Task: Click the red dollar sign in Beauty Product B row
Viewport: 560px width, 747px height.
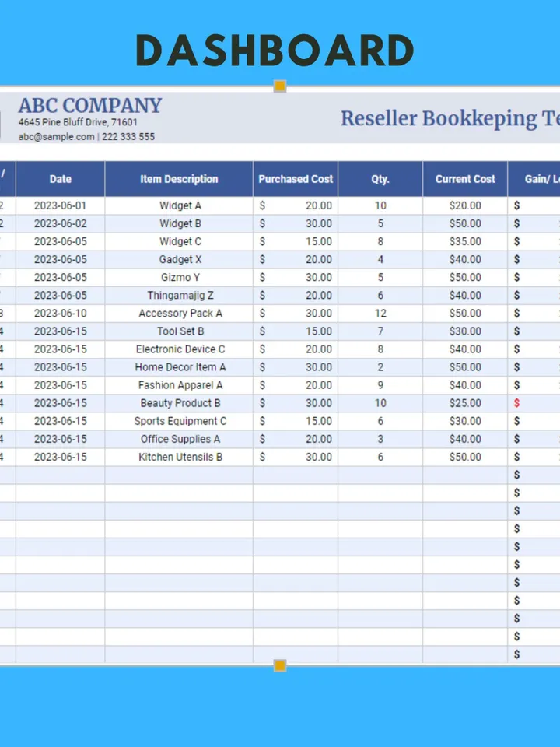Action: click(x=516, y=403)
